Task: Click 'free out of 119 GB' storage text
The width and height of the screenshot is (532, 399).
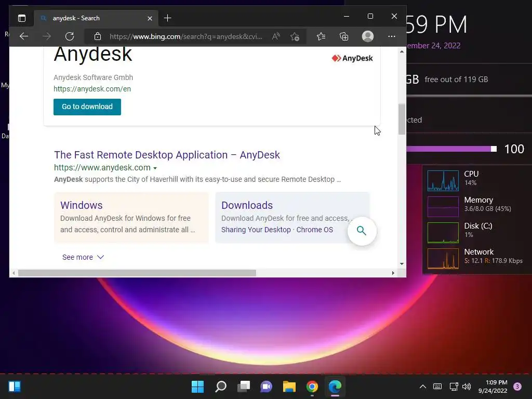Action: click(x=456, y=79)
